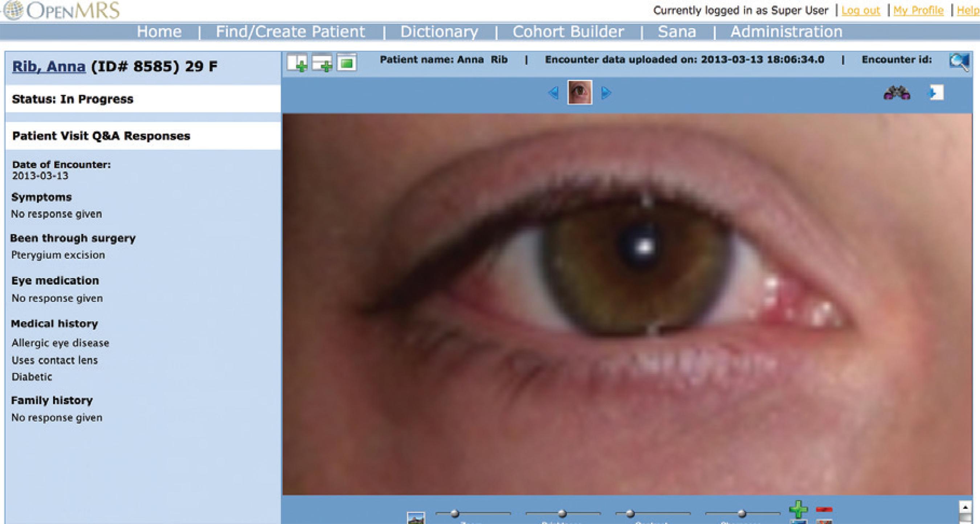Image resolution: width=980 pixels, height=524 pixels.
Task: Go to Find/Create Patient
Action: click(x=290, y=32)
